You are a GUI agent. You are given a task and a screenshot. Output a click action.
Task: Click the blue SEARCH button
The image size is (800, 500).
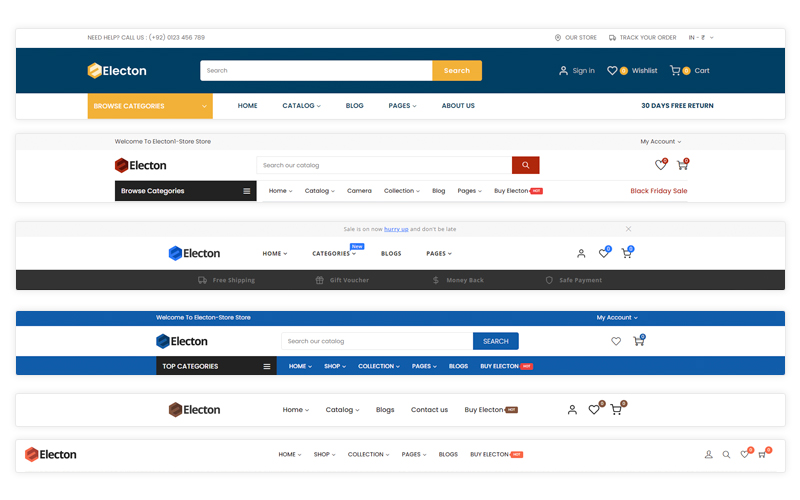coord(495,342)
